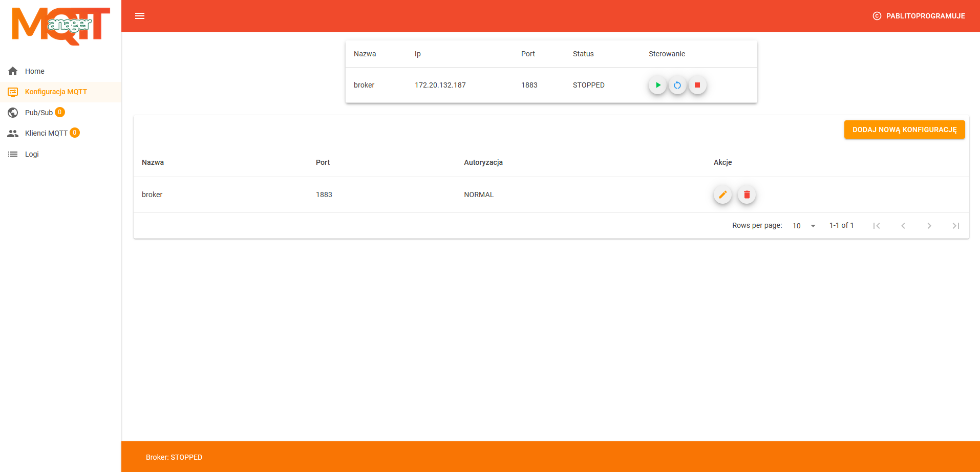
Task: Go to the last page of the table
Action: point(955,226)
